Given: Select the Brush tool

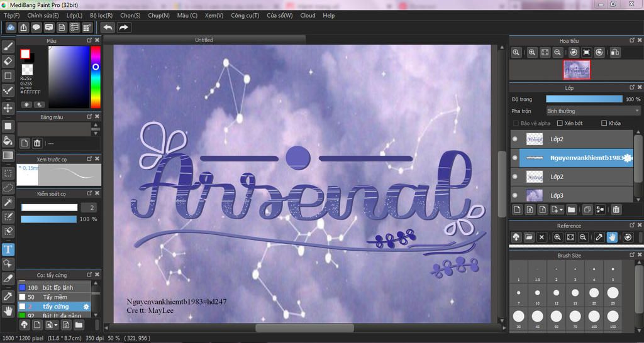Looking at the screenshot, I should (x=8, y=46).
